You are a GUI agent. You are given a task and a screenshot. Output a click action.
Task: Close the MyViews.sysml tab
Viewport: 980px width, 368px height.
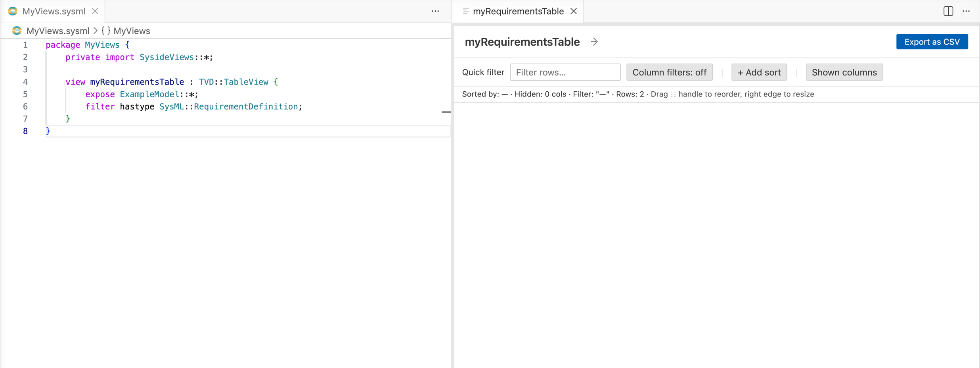pos(95,11)
